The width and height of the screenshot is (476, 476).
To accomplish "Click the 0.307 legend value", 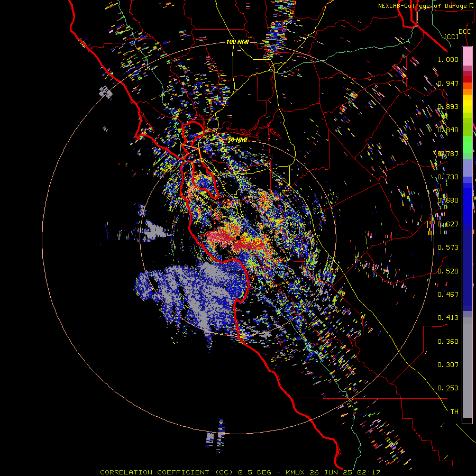I will (x=448, y=365).
